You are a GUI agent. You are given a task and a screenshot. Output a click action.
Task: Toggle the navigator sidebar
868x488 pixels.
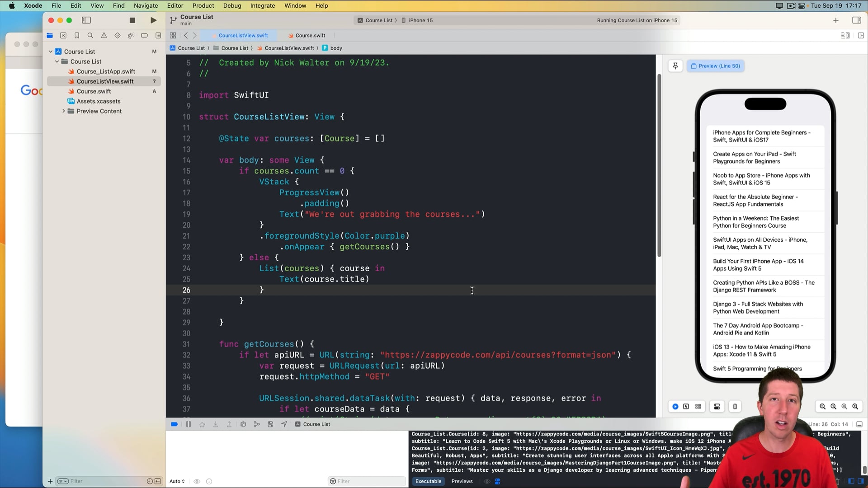pyautogui.click(x=86, y=20)
